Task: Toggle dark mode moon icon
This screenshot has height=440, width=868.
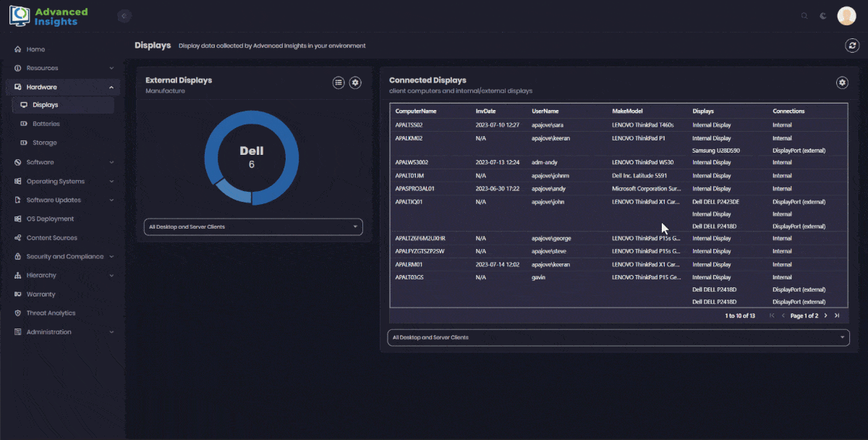Action: pos(823,16)
